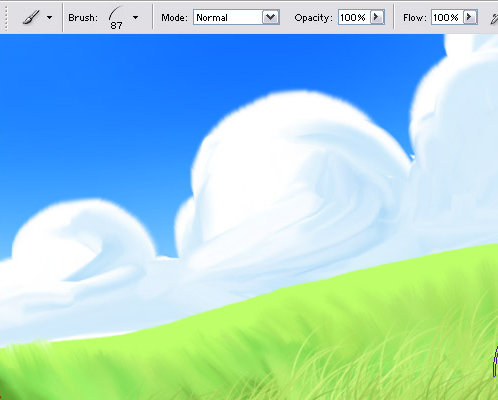This screenshot has width=498, height=400.
Task: Click inside the Flow 100% field
Action: click(447, 17)
